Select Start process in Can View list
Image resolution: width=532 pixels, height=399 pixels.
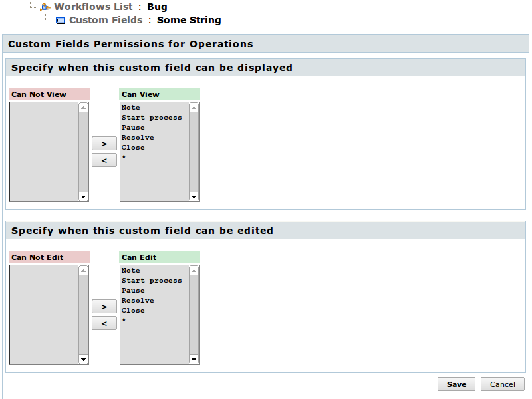click(152, 118)
